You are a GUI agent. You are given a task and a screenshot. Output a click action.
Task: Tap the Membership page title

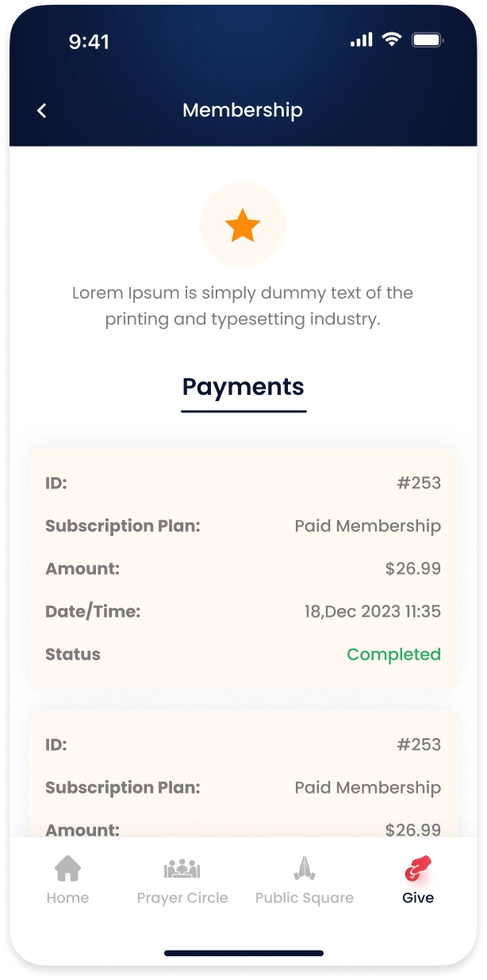click(x=243, y=110)
